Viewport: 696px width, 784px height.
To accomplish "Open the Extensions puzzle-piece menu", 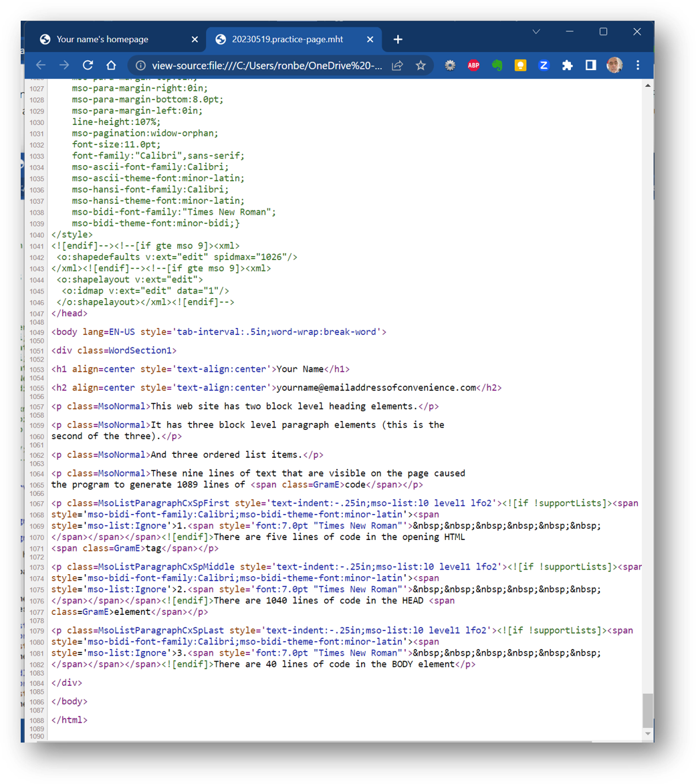I will [x=567, y=65].
